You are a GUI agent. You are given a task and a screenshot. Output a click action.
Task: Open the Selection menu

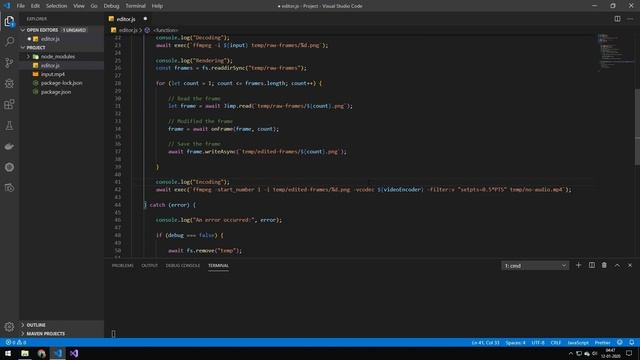point(56,6)
